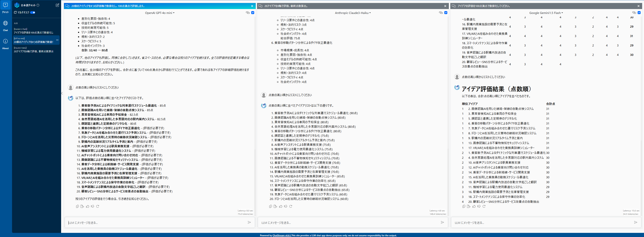
Task: Regenerate the Claude3-Haiku response
Action: [x=291, y=207]
